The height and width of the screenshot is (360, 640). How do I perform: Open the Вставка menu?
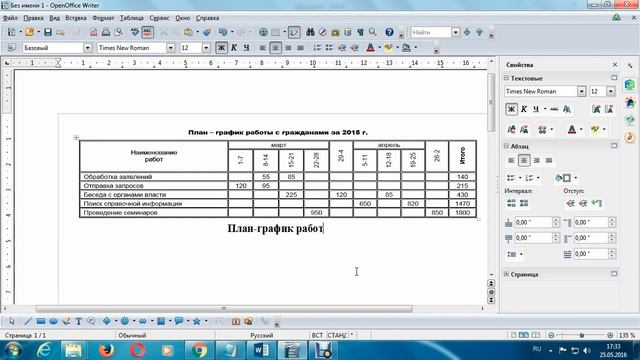coord(76,18)
